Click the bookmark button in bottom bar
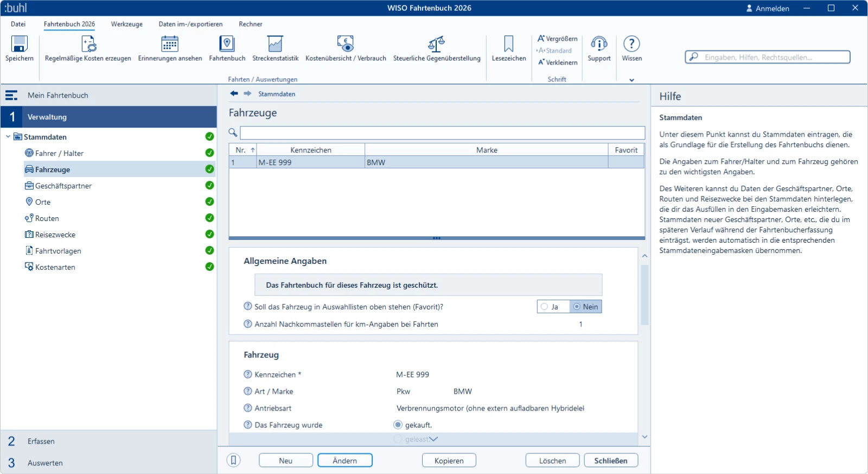 233,460
